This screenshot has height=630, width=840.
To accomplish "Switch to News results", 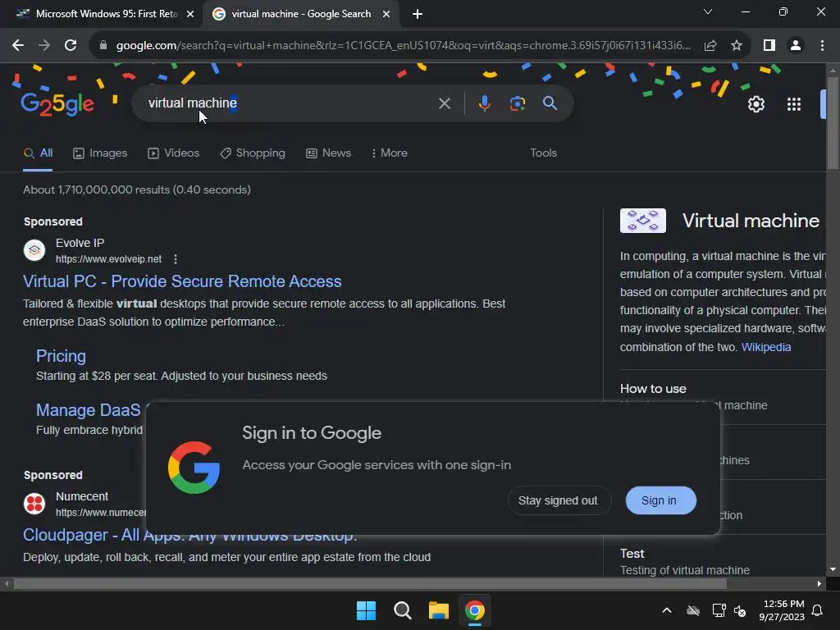I will pyautogui.click(x=328, y=153).
